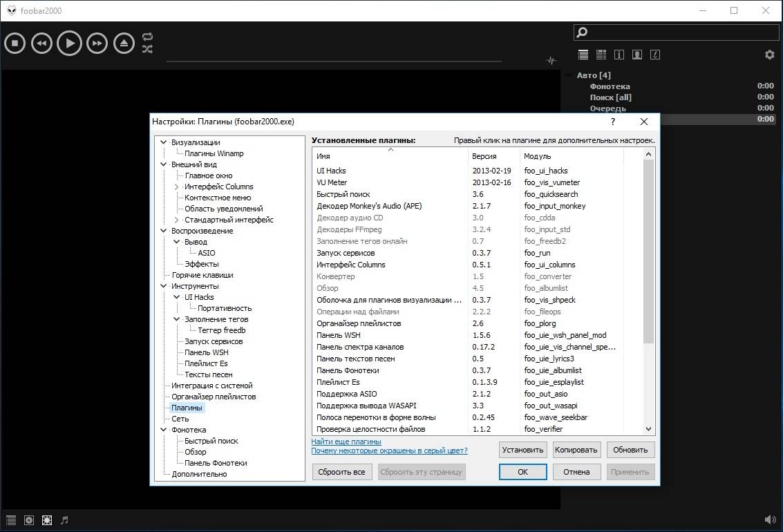Select the library columns view icon
The height and width of the screenshot is (532, 783).
[601, 55]
